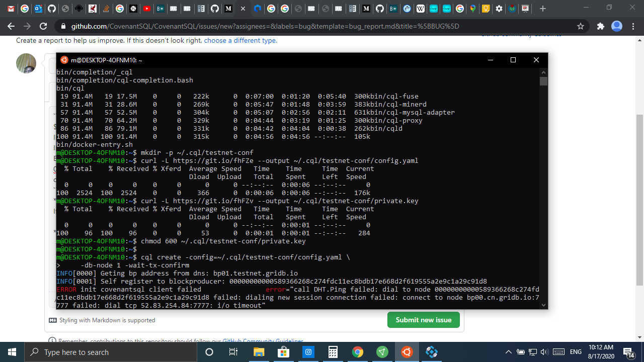The width and height of the screenshot is (644, 362).
Task: Click the Chrome profile avatar icon
Action: (x=617, y=26)
